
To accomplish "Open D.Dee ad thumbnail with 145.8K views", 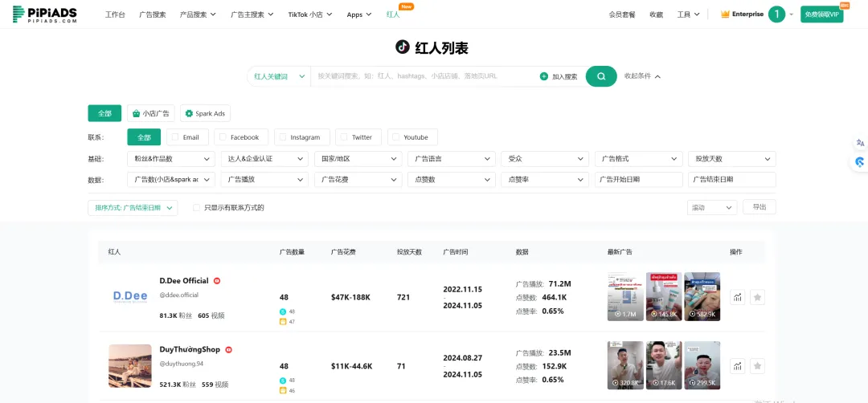I will (x=664, y=296).
